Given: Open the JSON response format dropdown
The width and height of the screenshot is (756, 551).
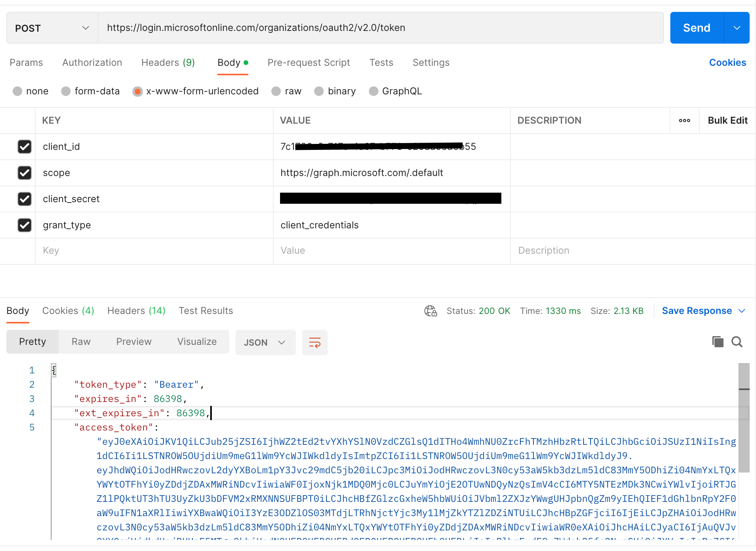Looking at the screenshot, I should click(x=265, y=342).
